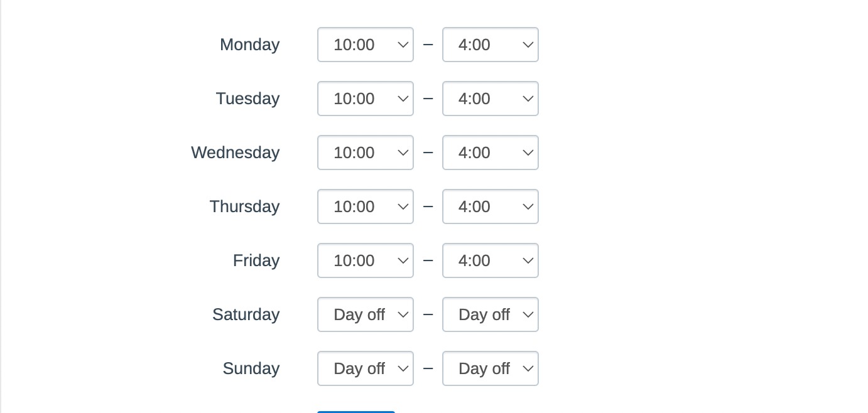Click the Saturday row label
This screenshot has height=413, width=868.
click(246, 314)
